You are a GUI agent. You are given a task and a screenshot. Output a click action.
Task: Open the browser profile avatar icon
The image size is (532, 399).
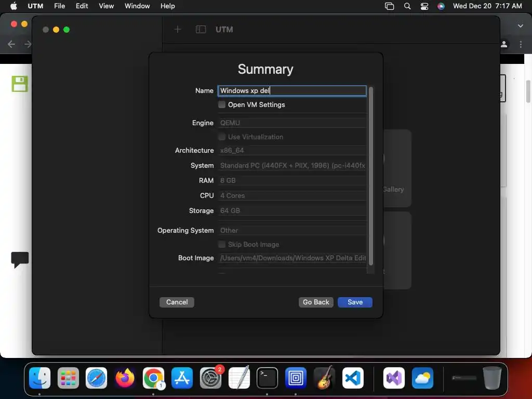(504, 44)
